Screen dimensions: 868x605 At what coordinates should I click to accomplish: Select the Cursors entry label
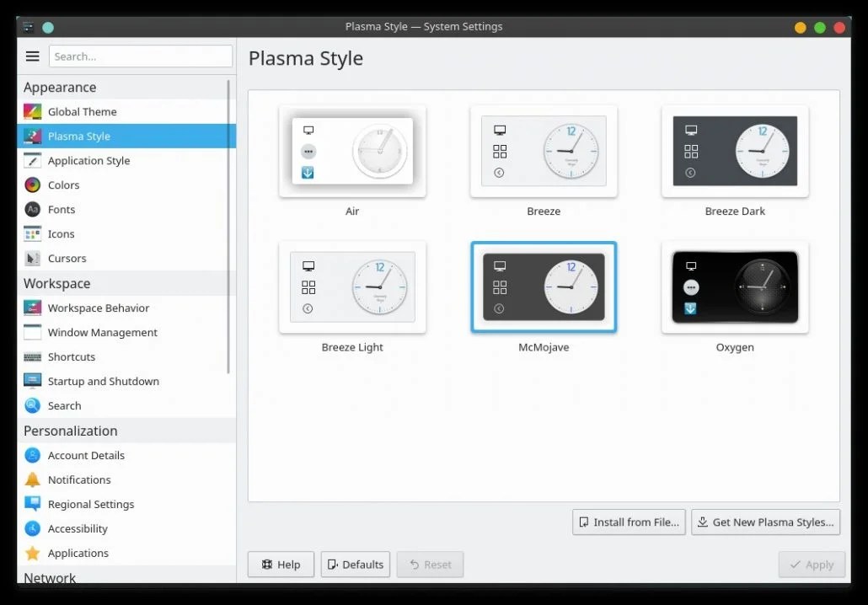[67, 259]
